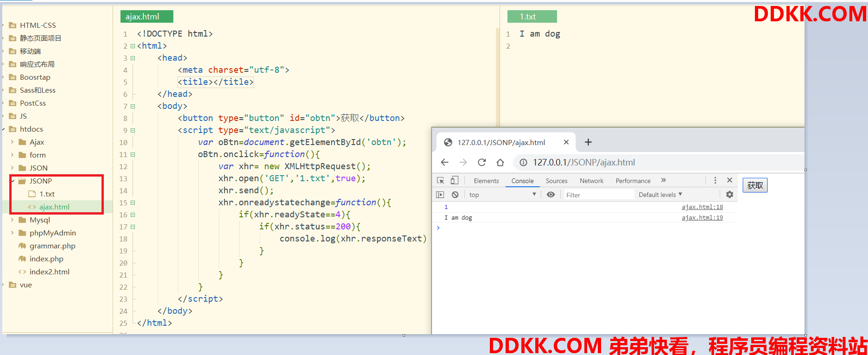Open grammar.php file

coord(52,246)
